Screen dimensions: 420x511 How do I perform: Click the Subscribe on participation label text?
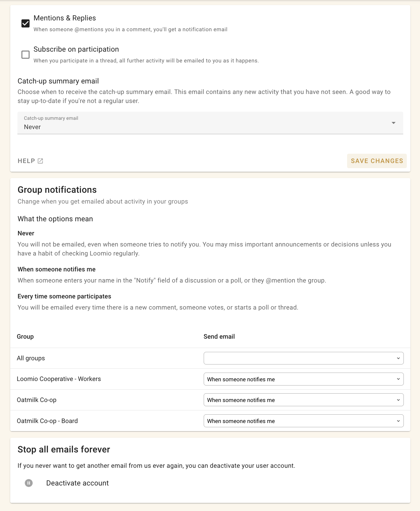click(x=76, y=49)
